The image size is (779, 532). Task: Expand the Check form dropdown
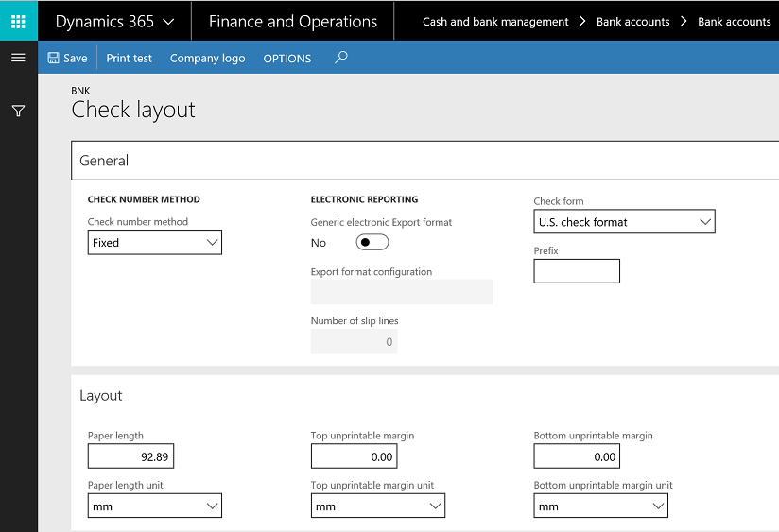click(x=624, y=221)
